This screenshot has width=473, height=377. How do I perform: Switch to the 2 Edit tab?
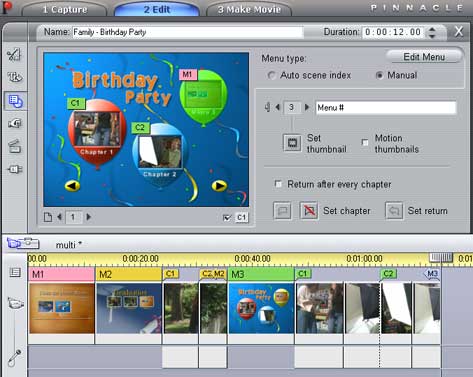(x=157, y=9)
